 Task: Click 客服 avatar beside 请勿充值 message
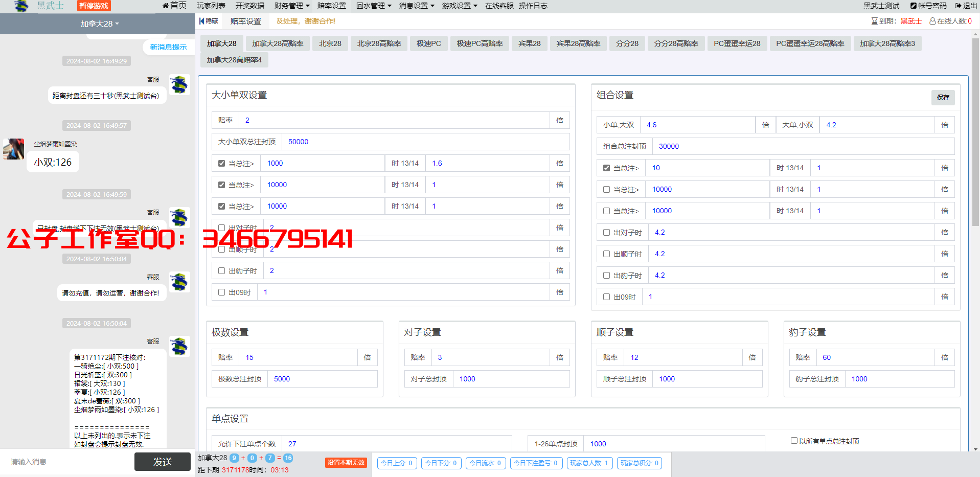pos(179,282)
